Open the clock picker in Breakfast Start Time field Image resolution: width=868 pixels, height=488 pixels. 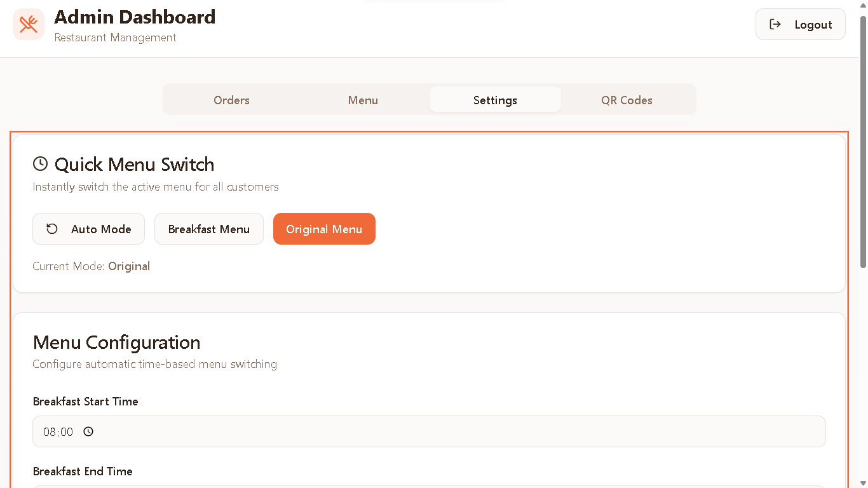click(x=88, y=431)
